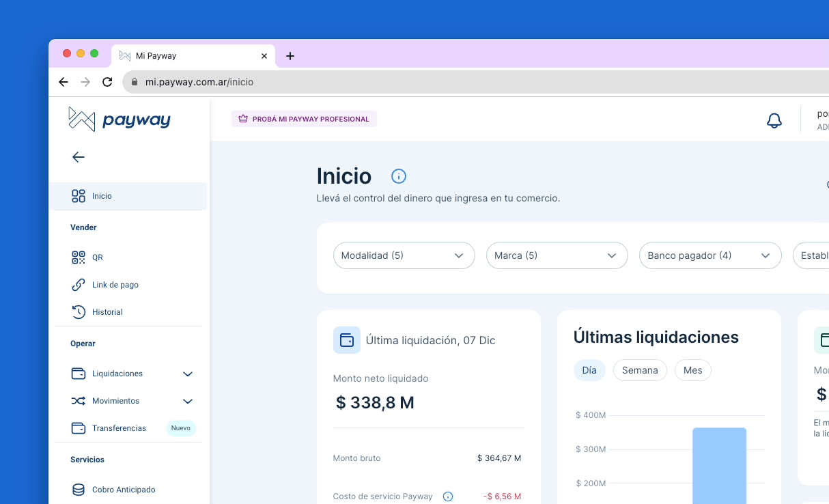Reload the page
Image resolution: width=829 pixels, height=504 pixels.
tap(107, 82)
